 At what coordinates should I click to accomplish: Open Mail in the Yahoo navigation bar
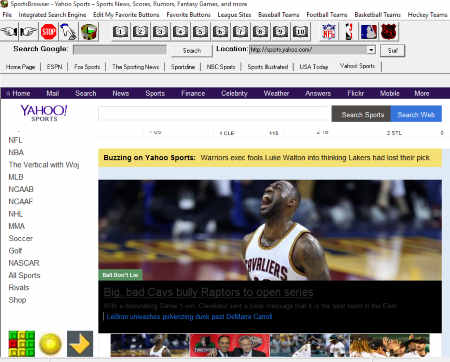point(53,93)
